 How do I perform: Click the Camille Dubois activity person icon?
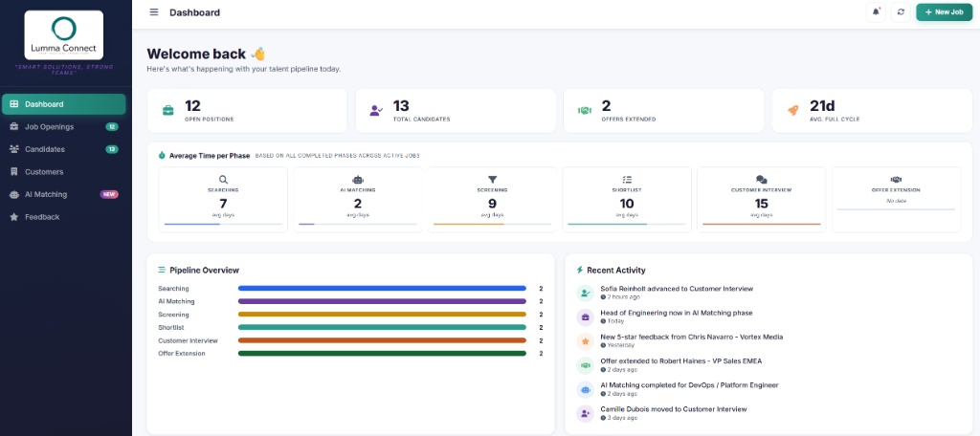coord(585,413)
